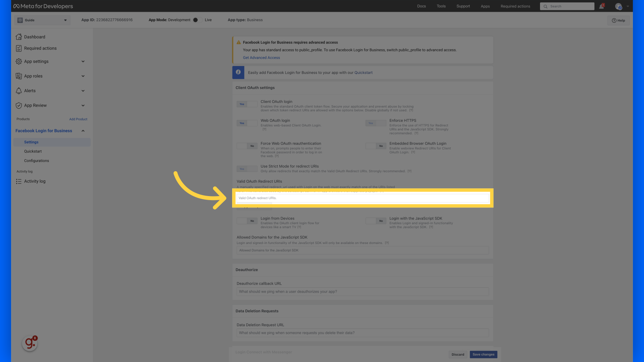Click the Activity log list icon
The width and height of the screenshot is (644, 362).
click(19, 181)
